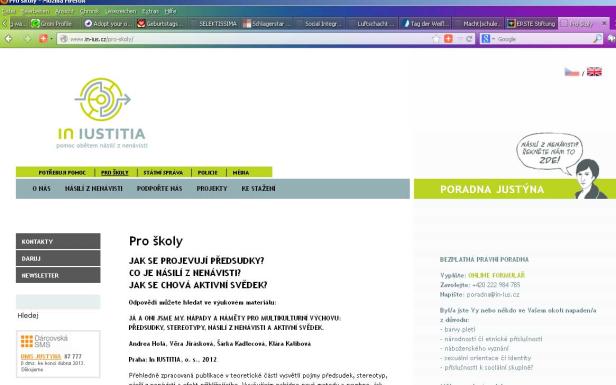Open the PROJEKTY page
Image resolution: width=616 pixels, height=385 pixels.
[x=212, y=189]
